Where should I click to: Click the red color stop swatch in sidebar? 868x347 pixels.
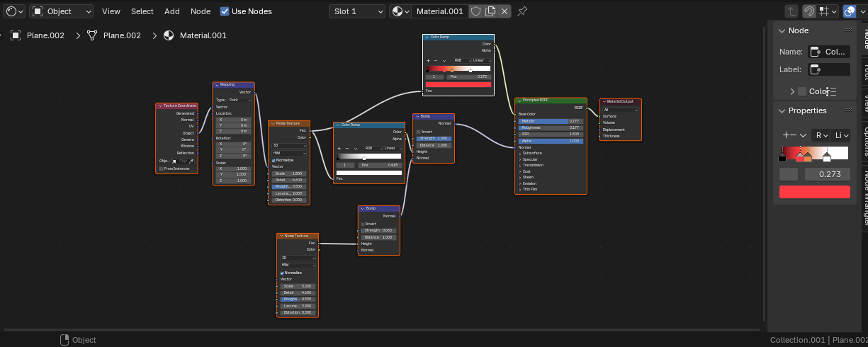point(814,192)
